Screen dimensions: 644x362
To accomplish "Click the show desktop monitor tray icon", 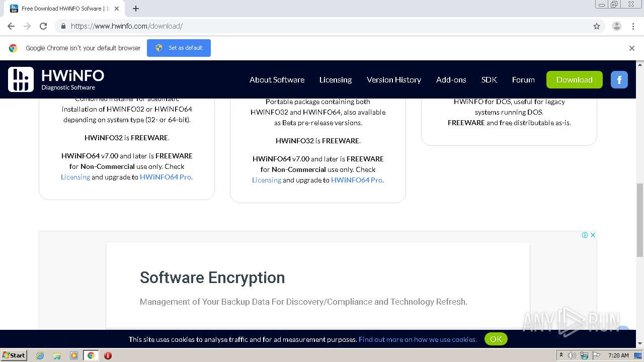I will coord(638,355).
